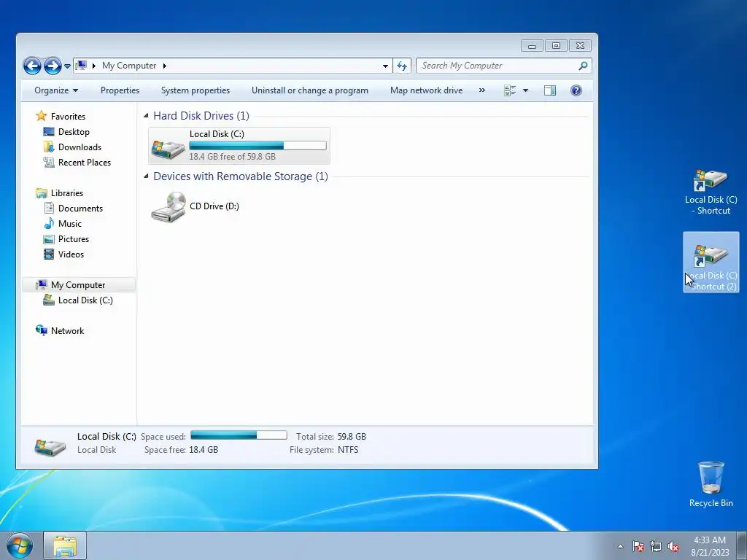Click Windows Explorer taskbar button
This screenshot has width=747, height=560.
65,545
